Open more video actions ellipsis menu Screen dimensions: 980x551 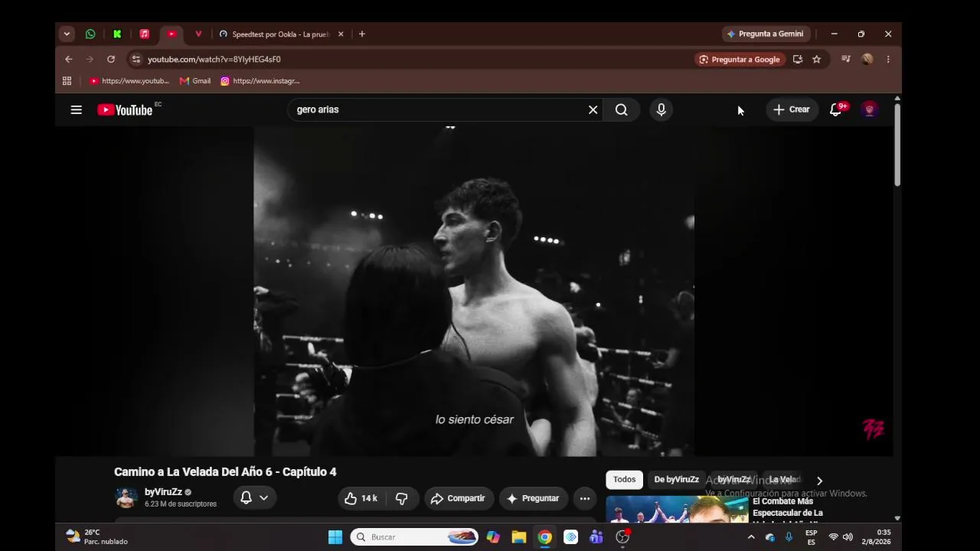(x=585, y=498)
